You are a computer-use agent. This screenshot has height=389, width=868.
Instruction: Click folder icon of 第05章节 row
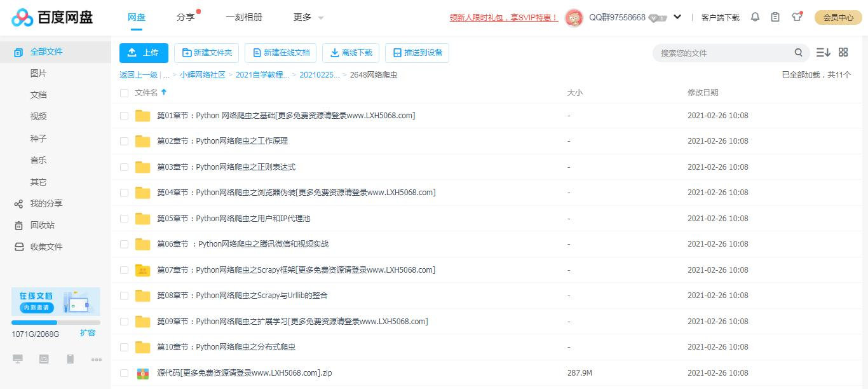pos(142,219)
